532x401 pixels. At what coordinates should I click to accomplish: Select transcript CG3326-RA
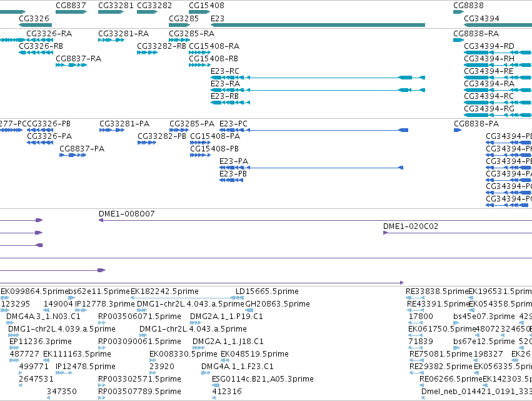click(x=39, y=40)
